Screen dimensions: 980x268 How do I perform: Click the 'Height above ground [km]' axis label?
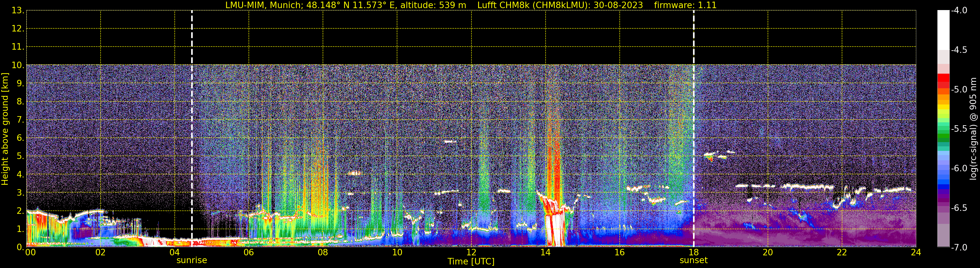pos(5,129)
